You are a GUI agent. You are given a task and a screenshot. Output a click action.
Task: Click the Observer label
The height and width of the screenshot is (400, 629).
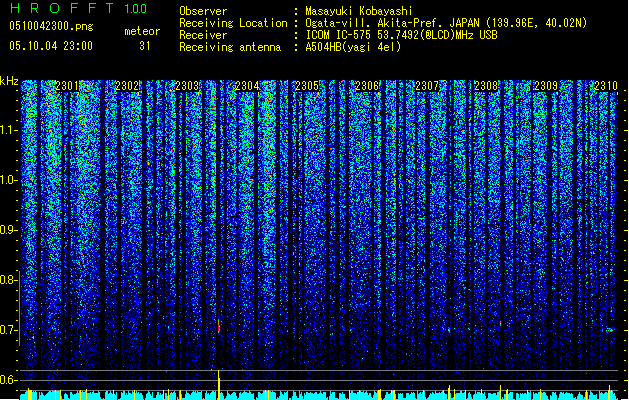[203, 11]
